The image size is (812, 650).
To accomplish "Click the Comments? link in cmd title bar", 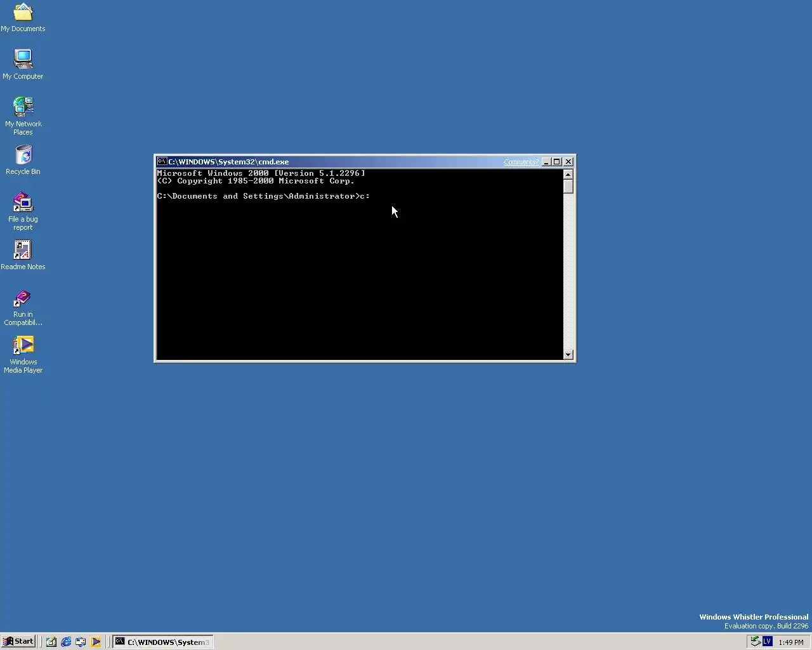I will click(521, 162).
